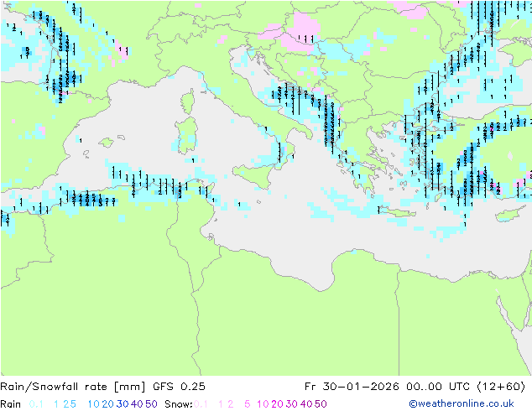The width and height of the screenshot is (532, 411).
Task: Click the island of Sicily on the map
Action: tap(253, 175)
